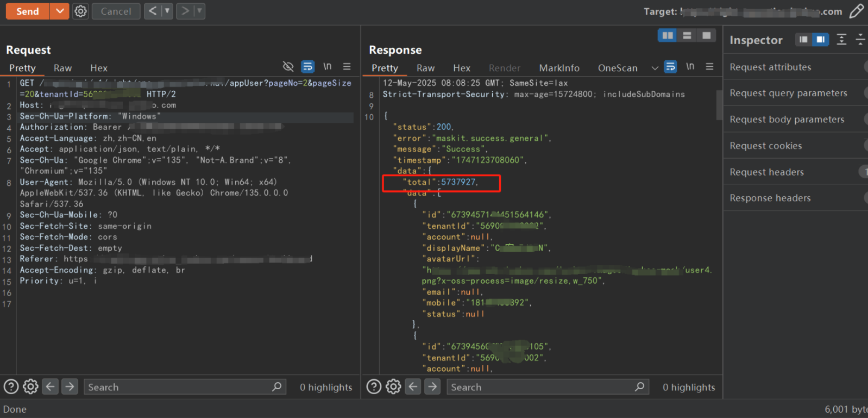Image resolution: width=868 pixels, height=418 pixels.
Task: Go back to previous request in history
Action: (x=153, y=11)
